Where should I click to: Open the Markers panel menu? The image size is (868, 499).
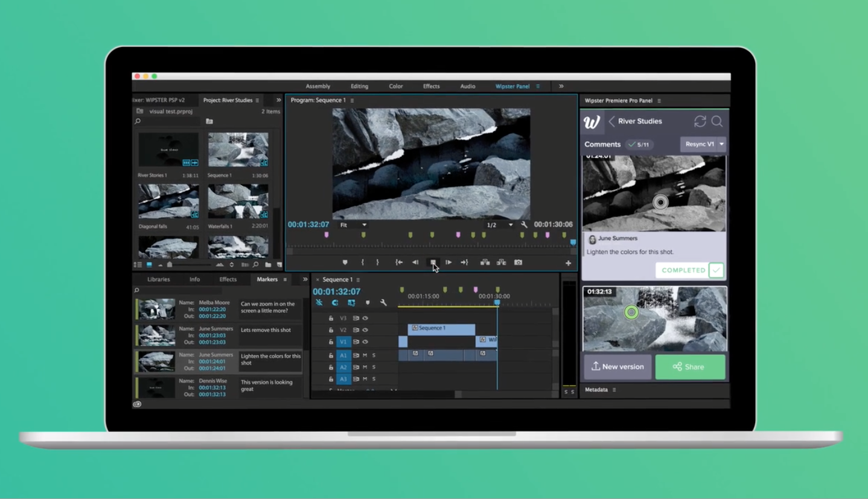(x=284, y=279)
